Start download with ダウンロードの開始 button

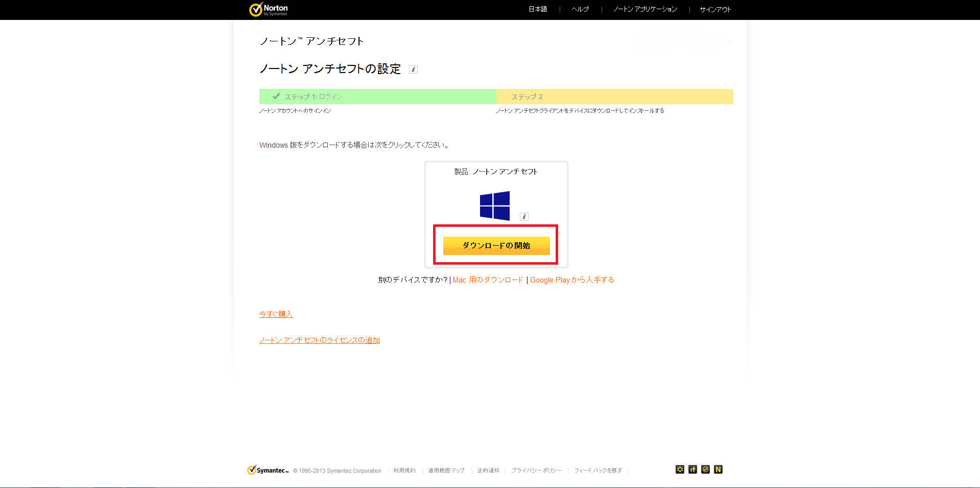coord(496,245)
